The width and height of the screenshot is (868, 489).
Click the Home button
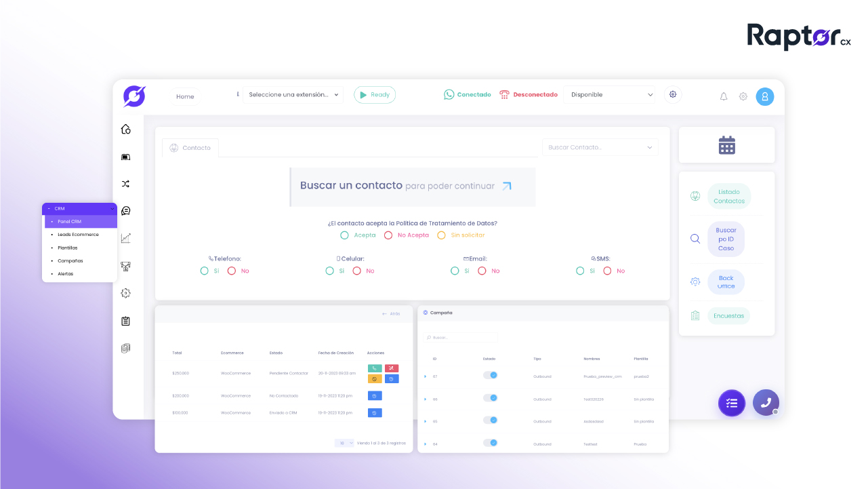(185, 96)
